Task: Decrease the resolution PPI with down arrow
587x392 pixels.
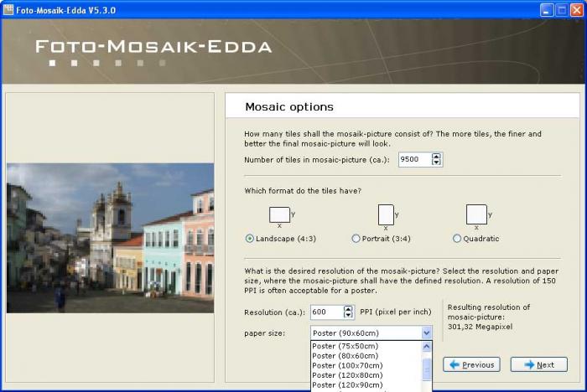Action: point(348,315)
